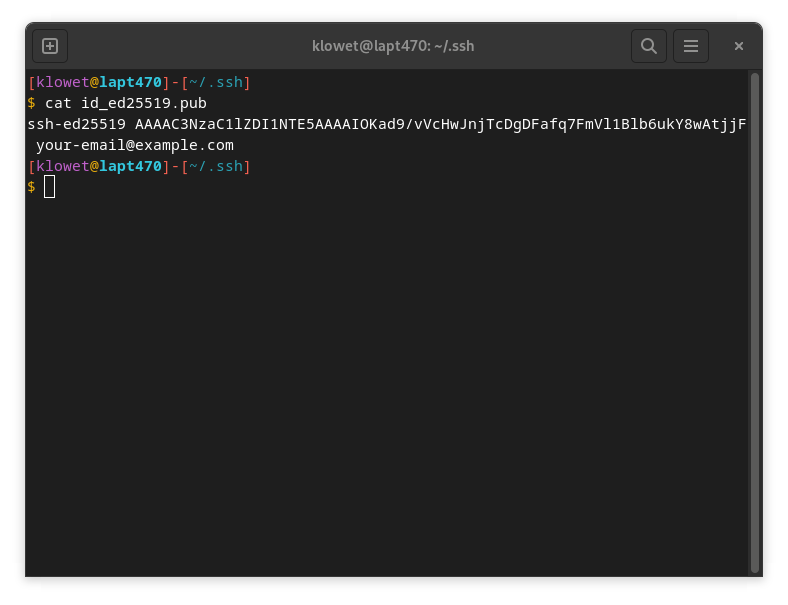
Task: Click username klowet in the first prompt line
Action: pos(62,82)
